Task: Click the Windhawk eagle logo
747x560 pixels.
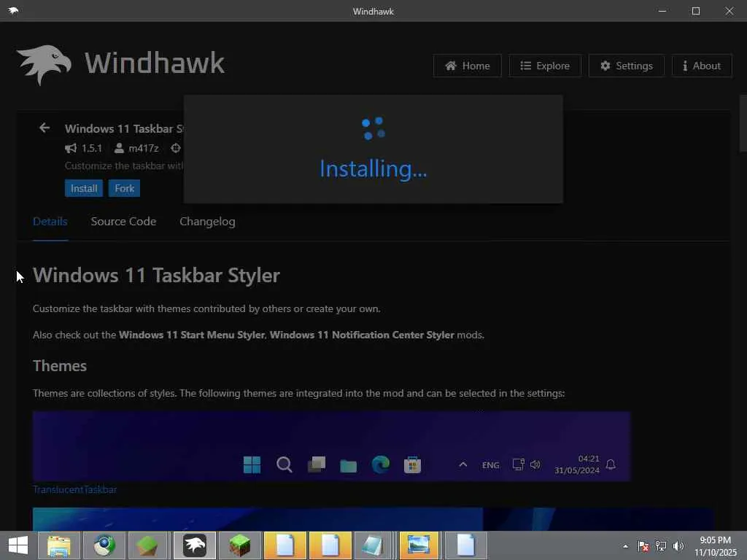Action: (44, 65)
